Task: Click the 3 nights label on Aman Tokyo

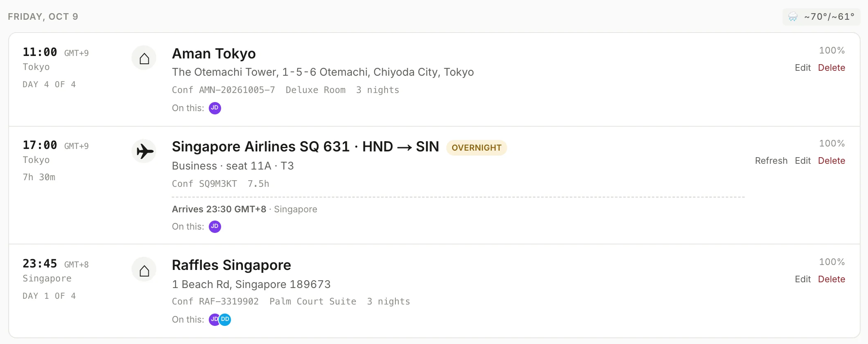Action: 378,90
